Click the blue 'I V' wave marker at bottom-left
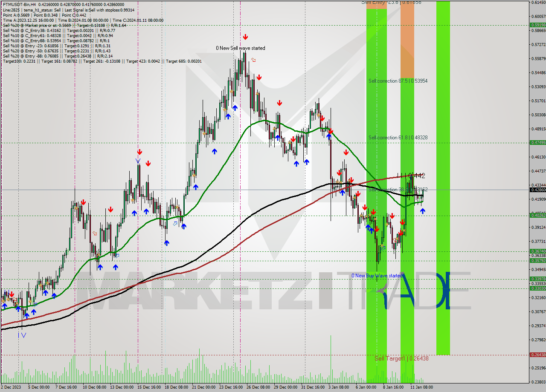The width and height of the screenshot is (546, 392). tap(22, 335)
